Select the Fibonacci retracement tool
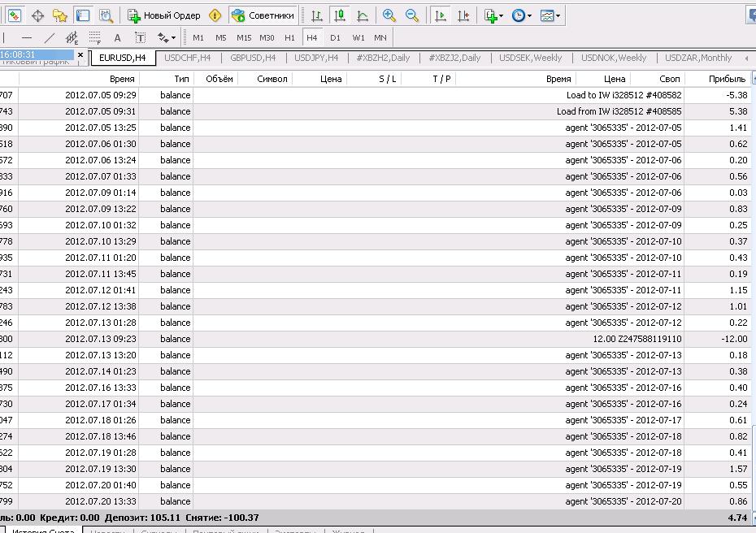The image size is (756, 533). click(x=95, y=37)
